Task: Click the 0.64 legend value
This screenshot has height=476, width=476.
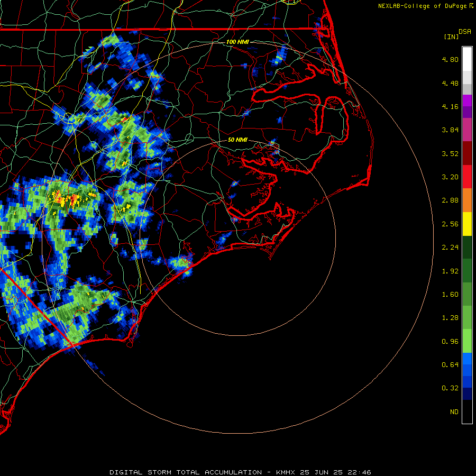Action: click(x=450, y=365)
